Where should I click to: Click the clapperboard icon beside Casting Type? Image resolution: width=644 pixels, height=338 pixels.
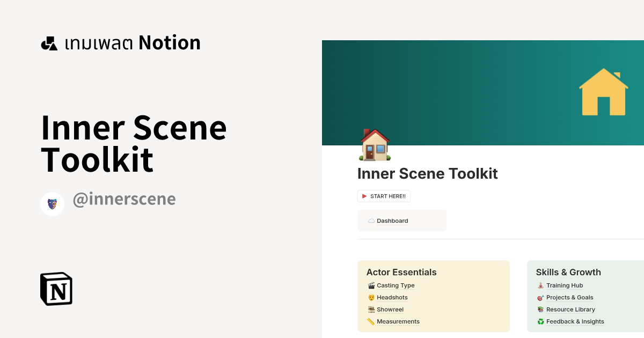[x=371, y=285]
